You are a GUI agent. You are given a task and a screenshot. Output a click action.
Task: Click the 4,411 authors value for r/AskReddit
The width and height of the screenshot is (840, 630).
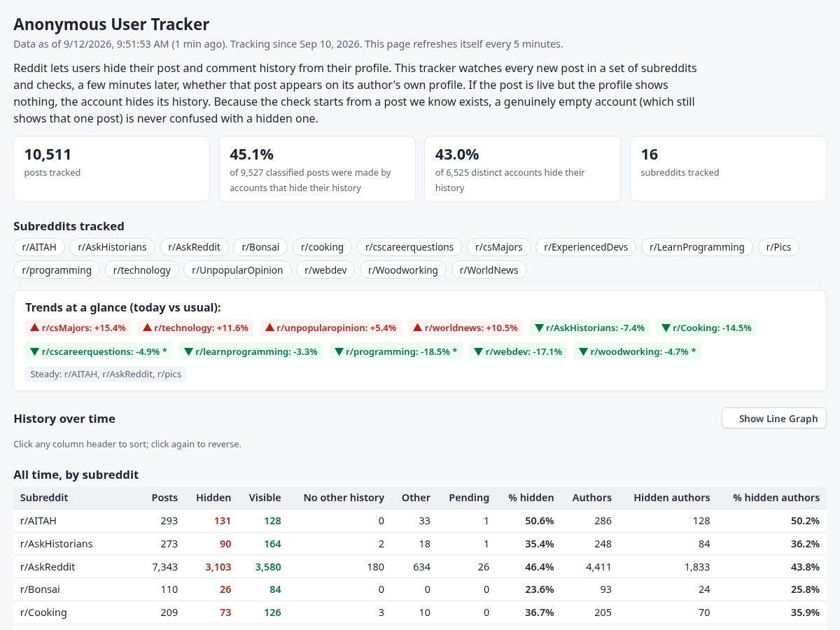point(598,567)
